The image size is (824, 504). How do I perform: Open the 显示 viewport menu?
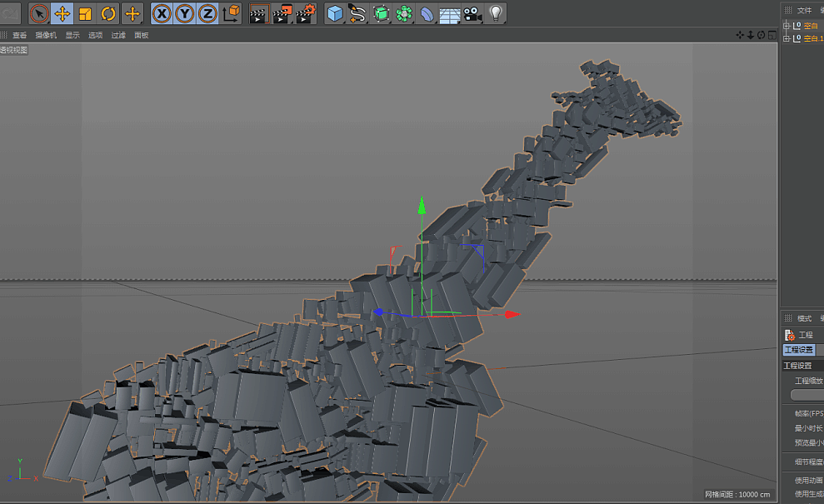tap(72, 35)
